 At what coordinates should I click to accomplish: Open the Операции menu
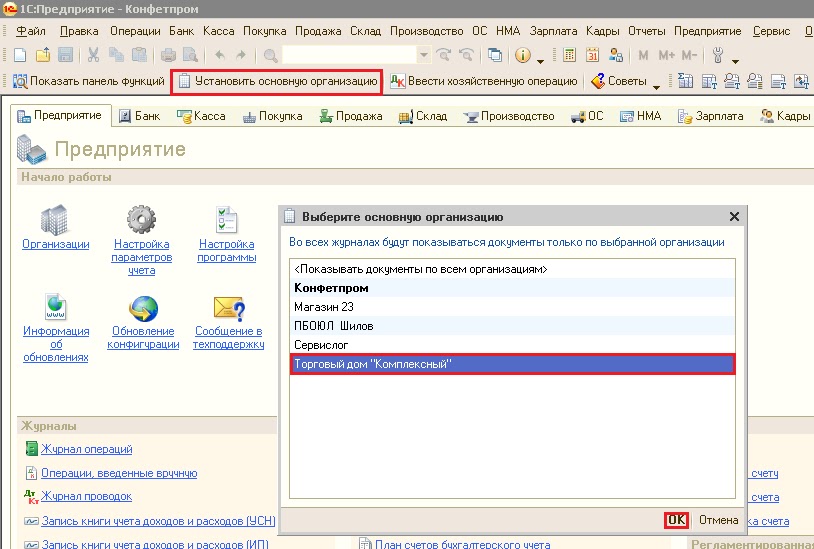pos(135,31)
